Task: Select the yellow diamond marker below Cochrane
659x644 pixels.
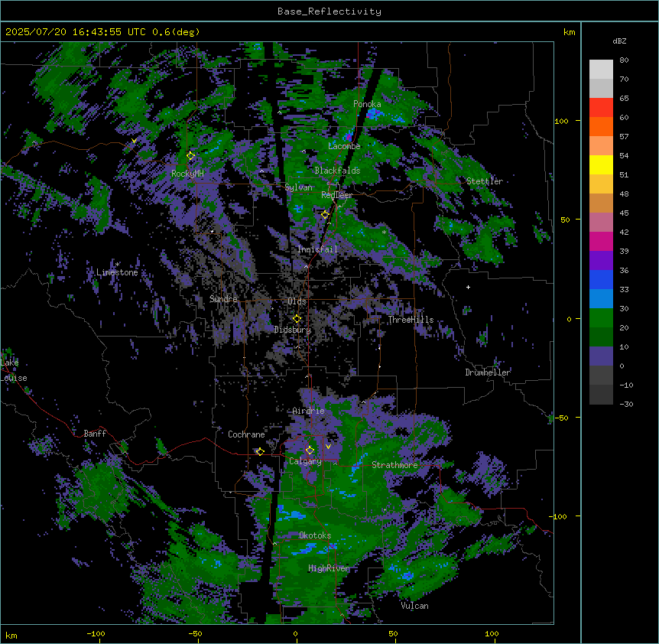Action: (260, 452)
